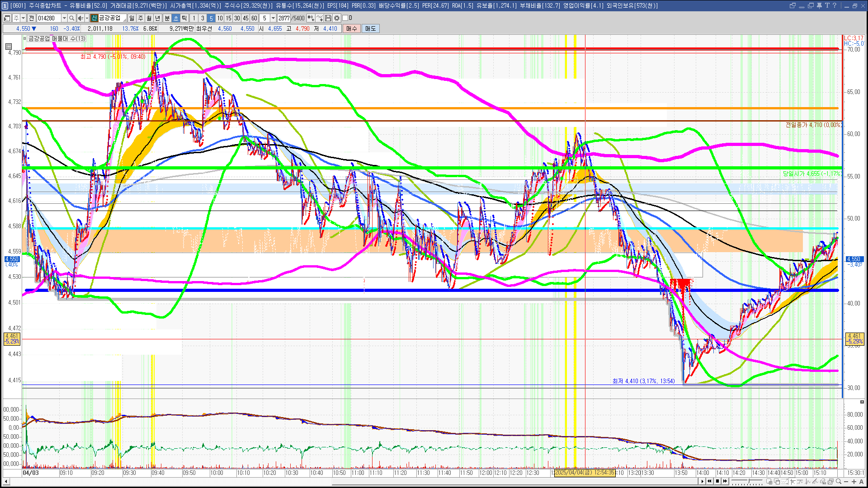The width and height of the screenshot is (868, 488).
Task: Click the bottom zoom slider handle
Action: click(x=749, y=482)
